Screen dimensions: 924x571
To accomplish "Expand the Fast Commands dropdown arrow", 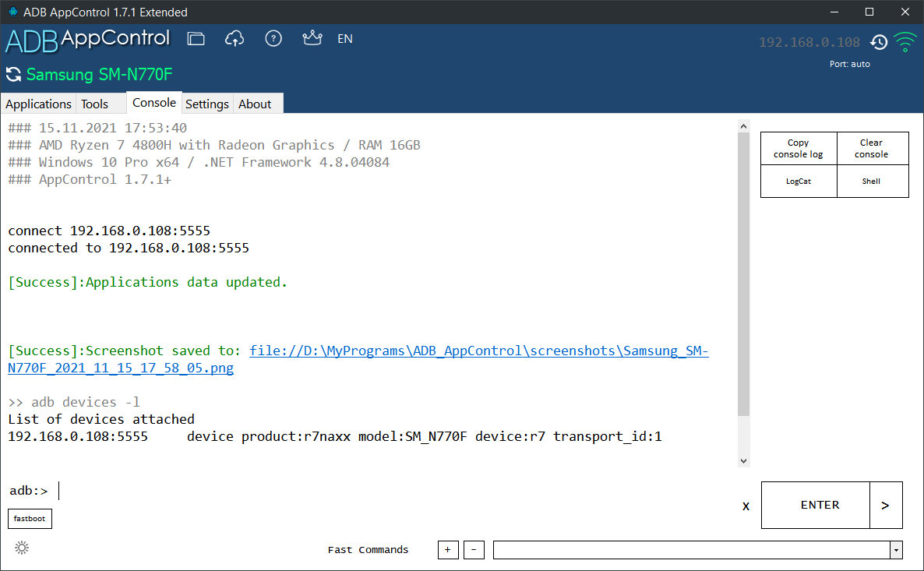I will point(896,550).
